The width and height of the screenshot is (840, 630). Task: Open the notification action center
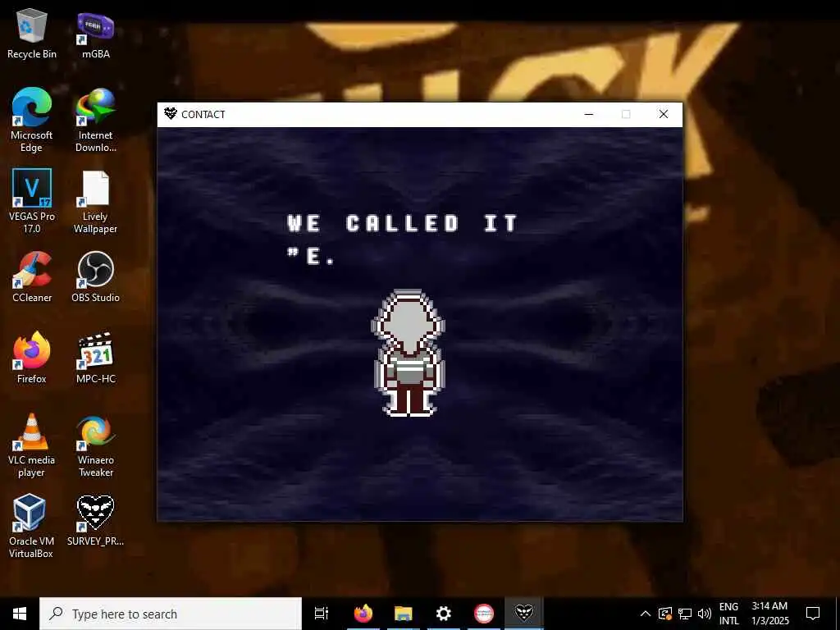pyautogui.click(x=813, y=614)
